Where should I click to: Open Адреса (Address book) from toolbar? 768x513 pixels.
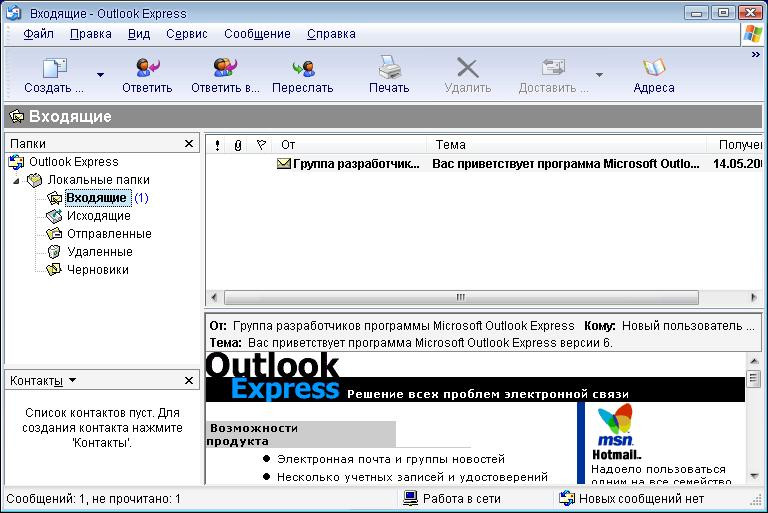654,68
